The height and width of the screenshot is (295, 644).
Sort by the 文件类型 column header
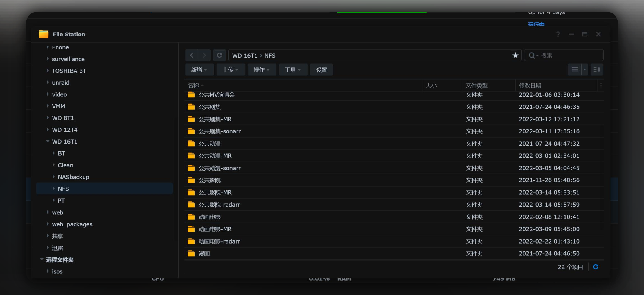[x=489, y=85]
